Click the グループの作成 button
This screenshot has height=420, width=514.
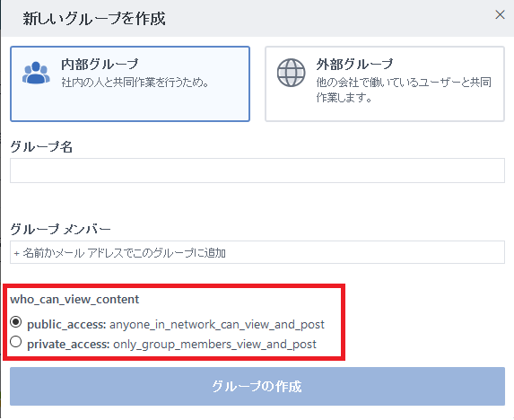pos(257,386)
